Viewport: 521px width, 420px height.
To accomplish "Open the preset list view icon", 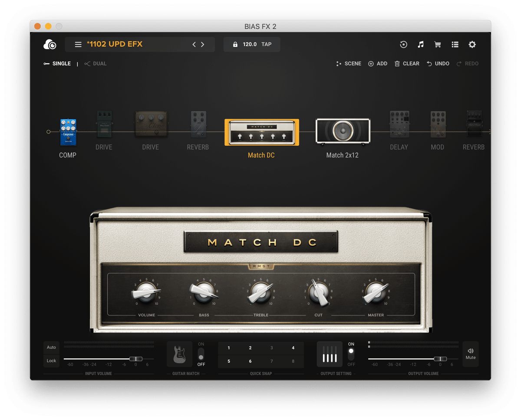I will (x=455, y=44).
